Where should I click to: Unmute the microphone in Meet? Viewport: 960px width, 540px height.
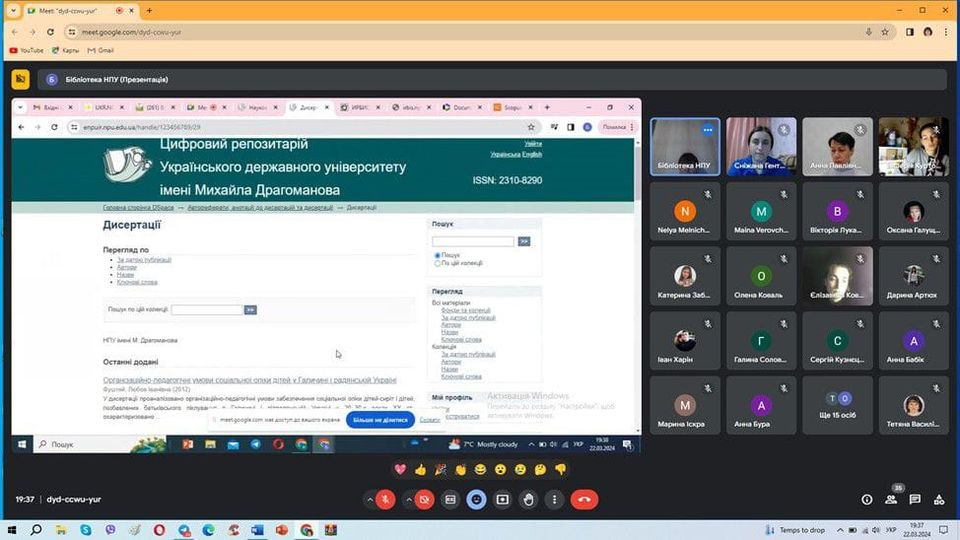pos(385,500)
